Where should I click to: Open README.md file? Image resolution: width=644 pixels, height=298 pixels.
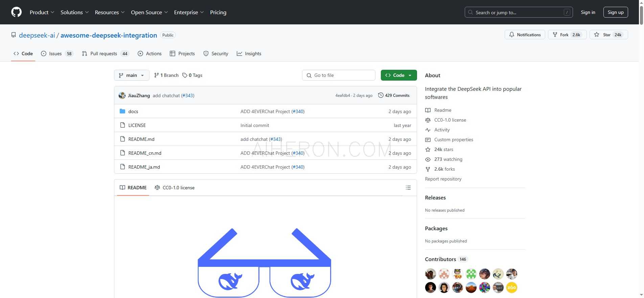click(141, 139)
